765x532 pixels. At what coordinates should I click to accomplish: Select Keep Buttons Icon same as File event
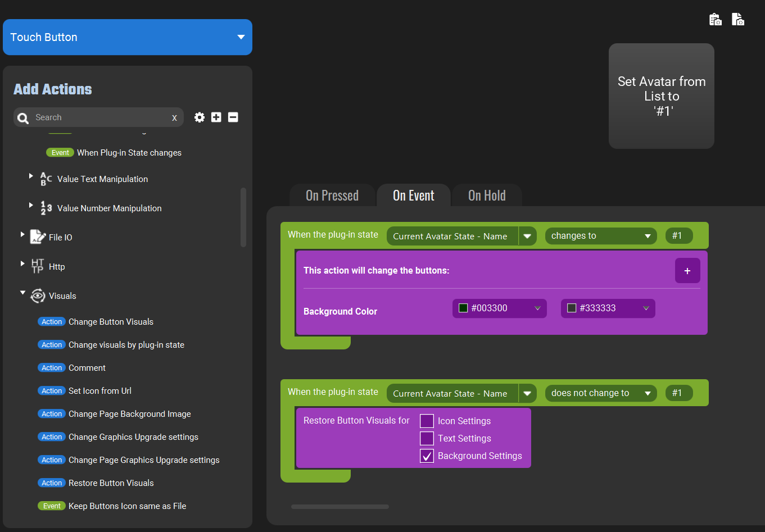pyautogui.click(x=128, y=506)
